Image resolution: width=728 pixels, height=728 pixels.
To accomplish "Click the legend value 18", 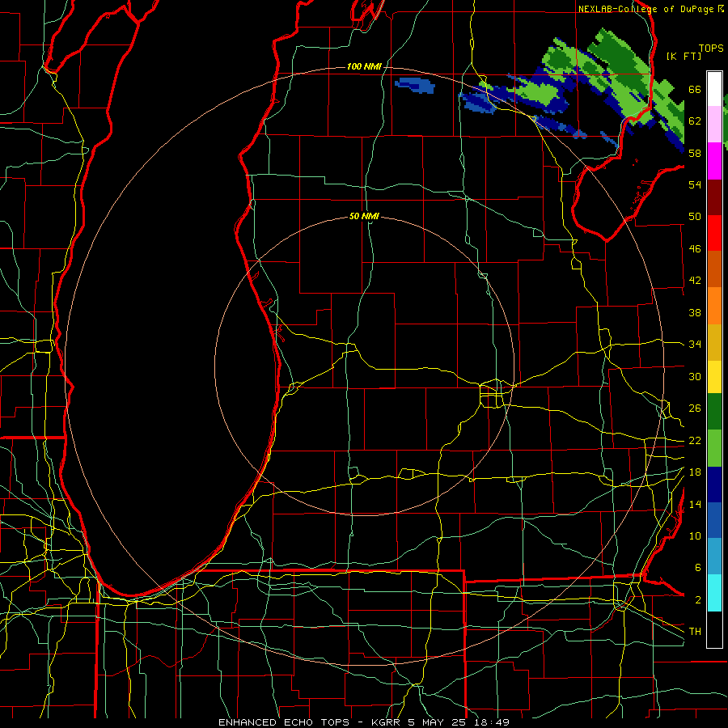I will (695, 472).
